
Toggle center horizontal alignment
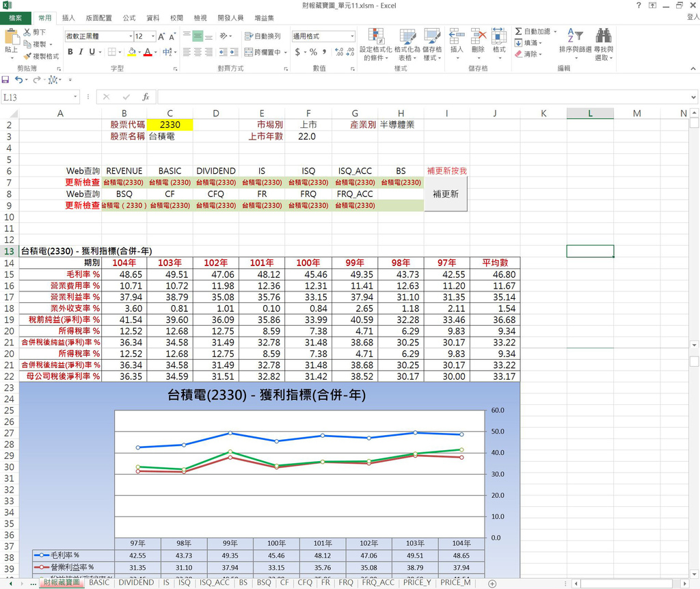[x=198, y=52]
